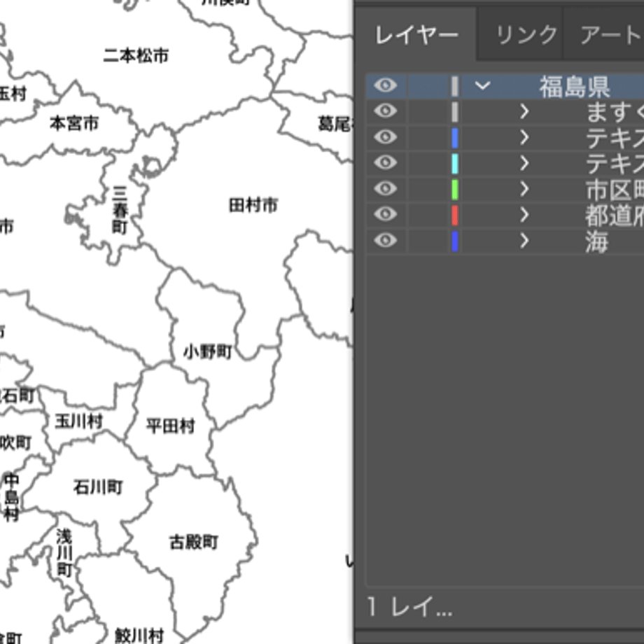
Task: Toggle visibility of the ます sublayer
Action: (385, 111)
